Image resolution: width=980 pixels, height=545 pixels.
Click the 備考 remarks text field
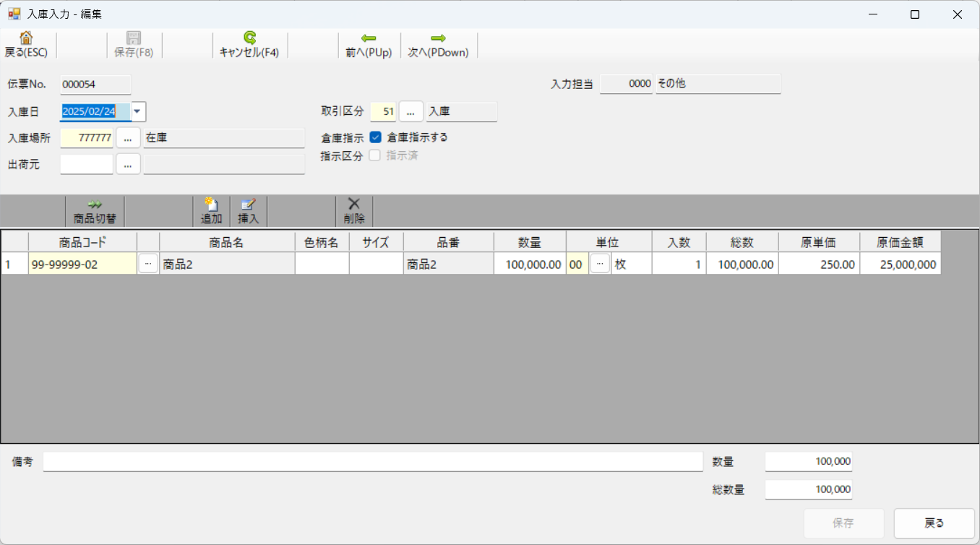(372, 462)
